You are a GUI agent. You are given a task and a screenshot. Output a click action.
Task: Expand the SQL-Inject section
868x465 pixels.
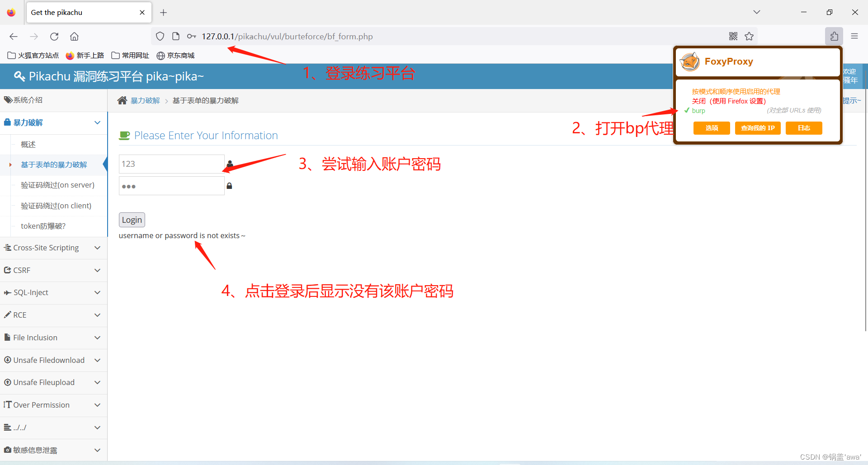[53, 293]
